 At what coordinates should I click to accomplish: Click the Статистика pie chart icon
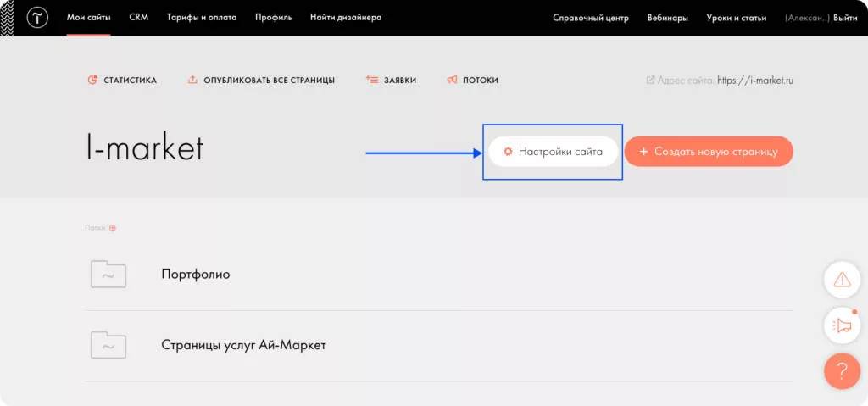(92, 80)
